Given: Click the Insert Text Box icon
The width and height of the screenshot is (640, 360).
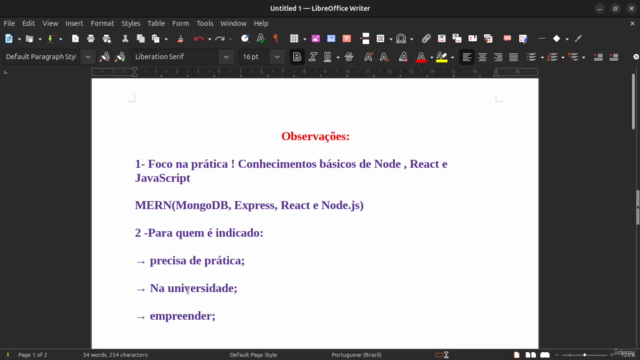Looking at the screenshot, I should point(347,39).
